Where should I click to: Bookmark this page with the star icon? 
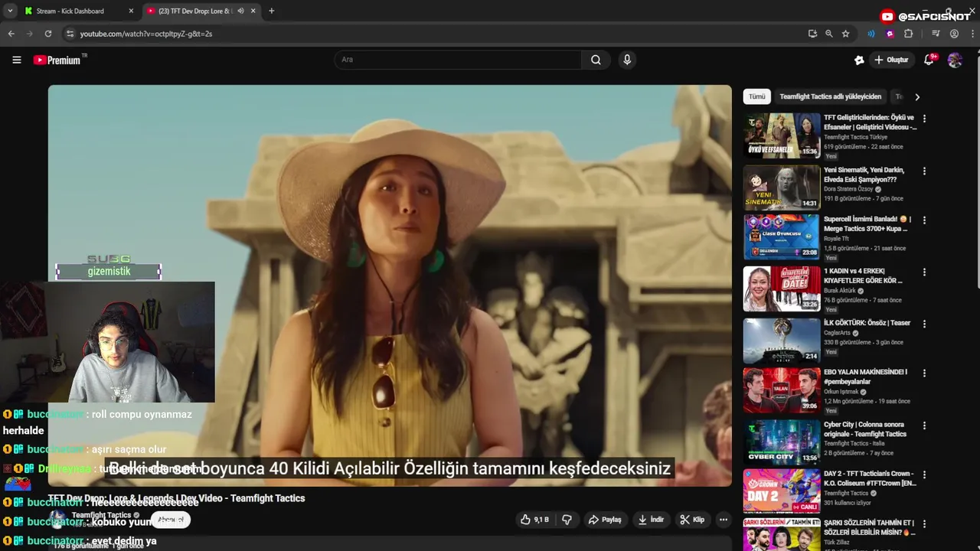coord(845,34)
